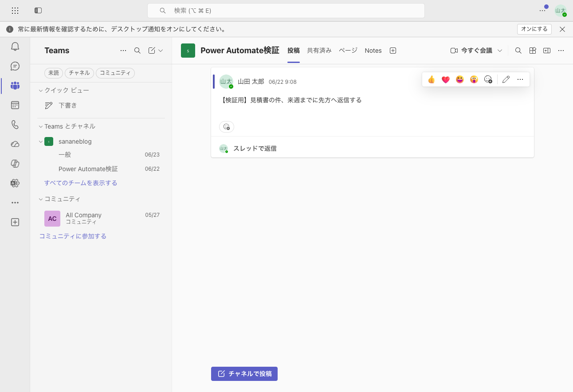Edit the message with pencil icon

506,79
